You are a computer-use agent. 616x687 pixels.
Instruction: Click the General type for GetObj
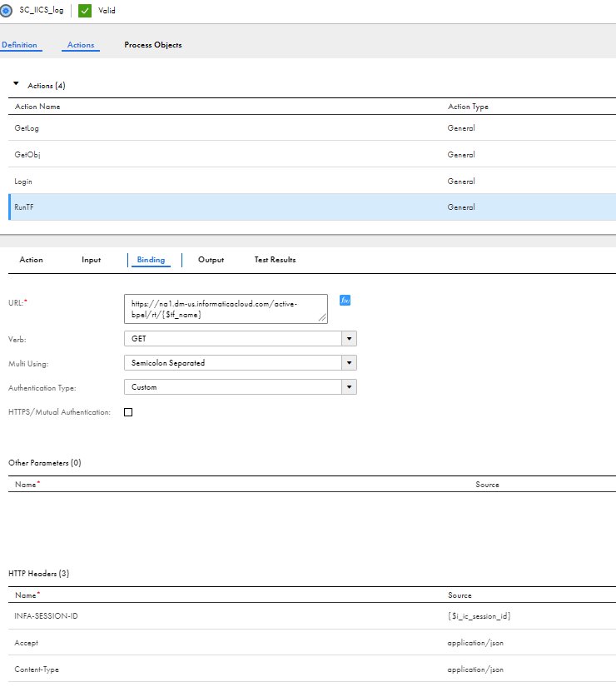[461, 154]
